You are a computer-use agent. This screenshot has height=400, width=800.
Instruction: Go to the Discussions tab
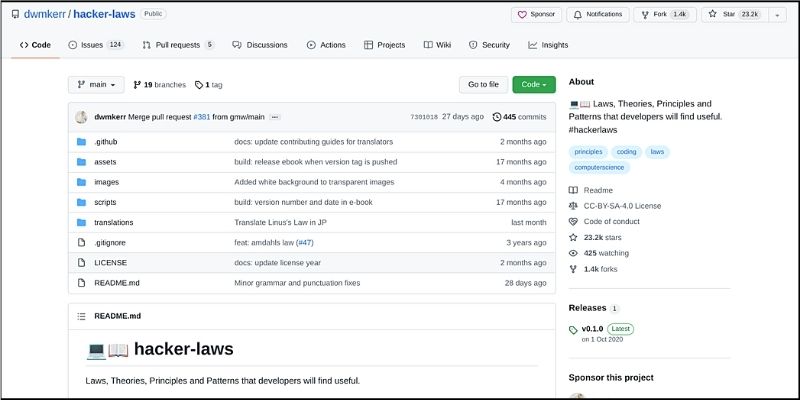click(260, 45)
